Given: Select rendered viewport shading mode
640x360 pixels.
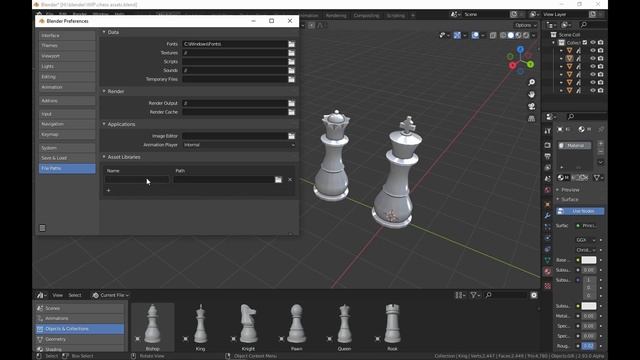Looking at the screenshot, I should (x=526, y=36).
